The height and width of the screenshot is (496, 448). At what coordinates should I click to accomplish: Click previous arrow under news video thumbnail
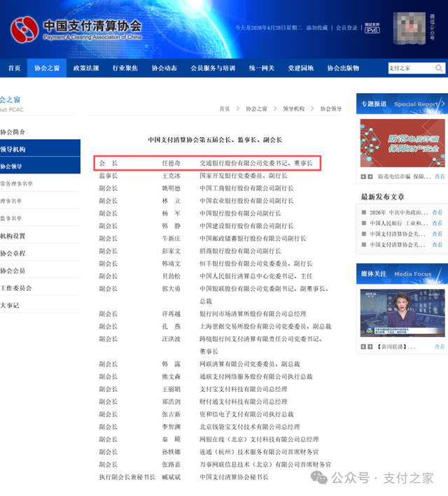click(x=363, y=347)
